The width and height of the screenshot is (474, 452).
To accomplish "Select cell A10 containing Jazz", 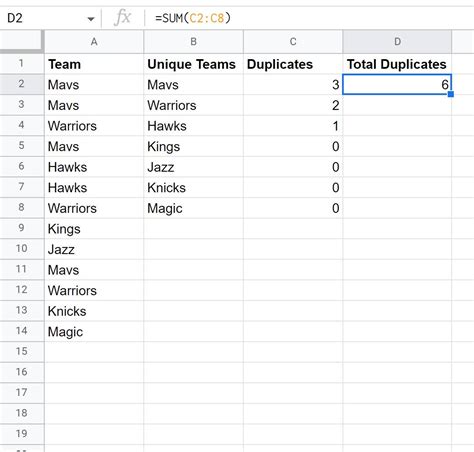I will pos(94,249).
